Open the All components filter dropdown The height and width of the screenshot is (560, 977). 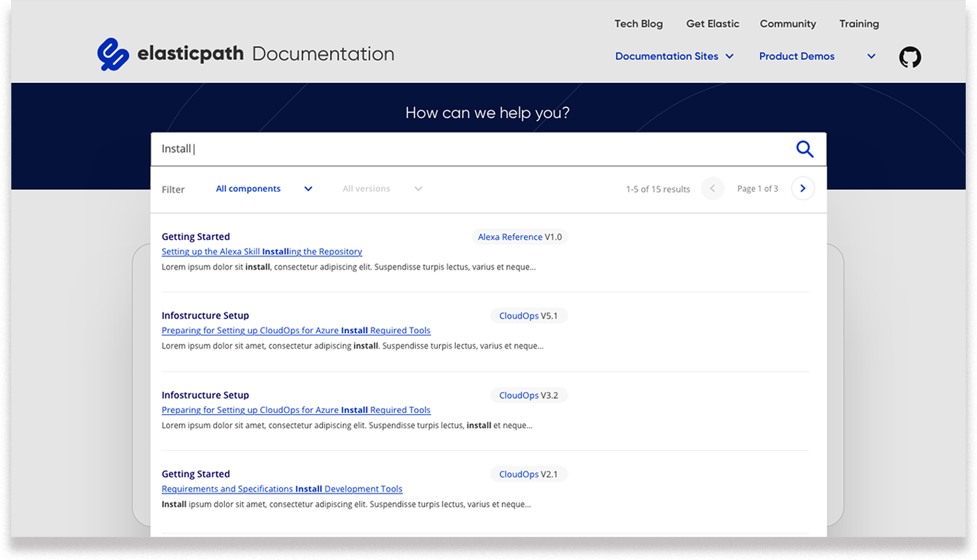point(262,188)
